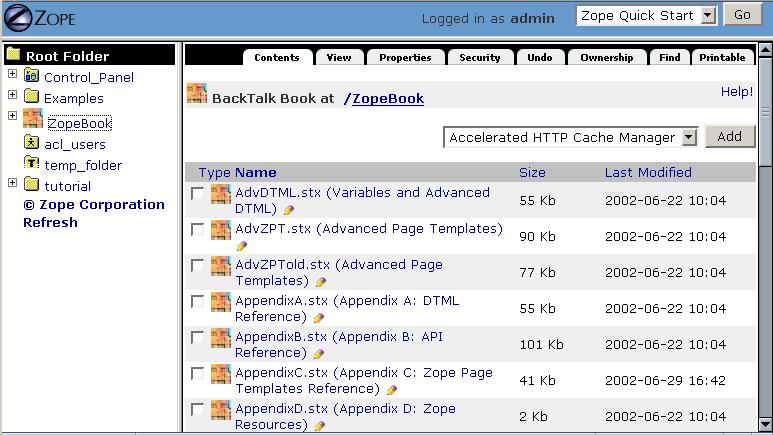Open the Root Folder link

click(x=68, y=56)
